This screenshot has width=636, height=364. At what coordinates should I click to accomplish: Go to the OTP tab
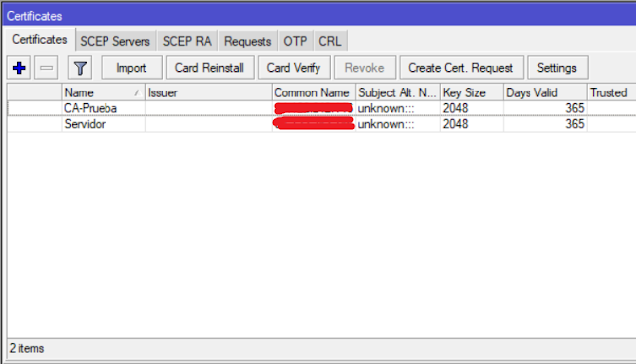(295, 41)
